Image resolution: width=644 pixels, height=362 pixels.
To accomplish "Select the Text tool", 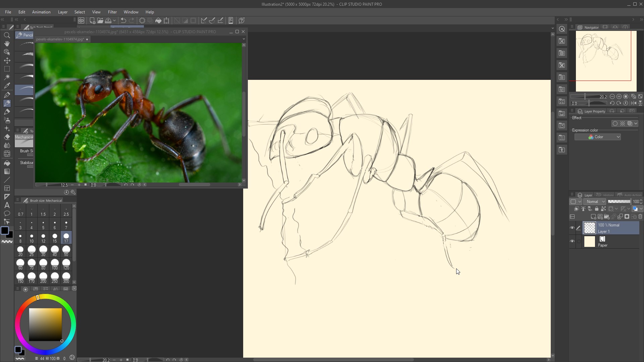I will [7, 205].
